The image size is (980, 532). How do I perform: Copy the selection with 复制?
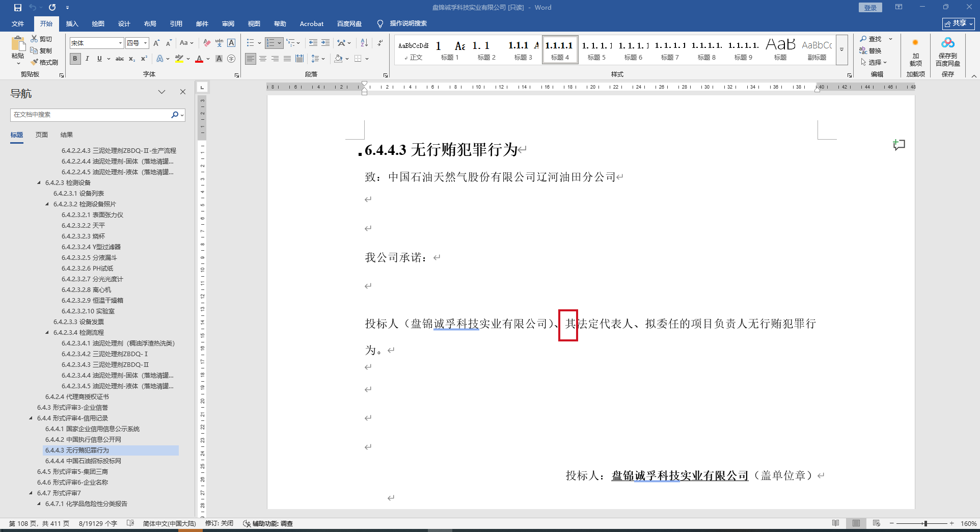click(41, 50)
